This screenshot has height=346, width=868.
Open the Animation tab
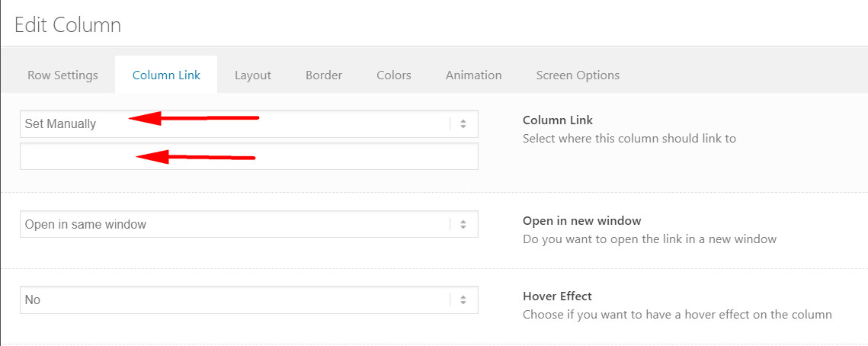pyautogui.click(x=473, y=75)
